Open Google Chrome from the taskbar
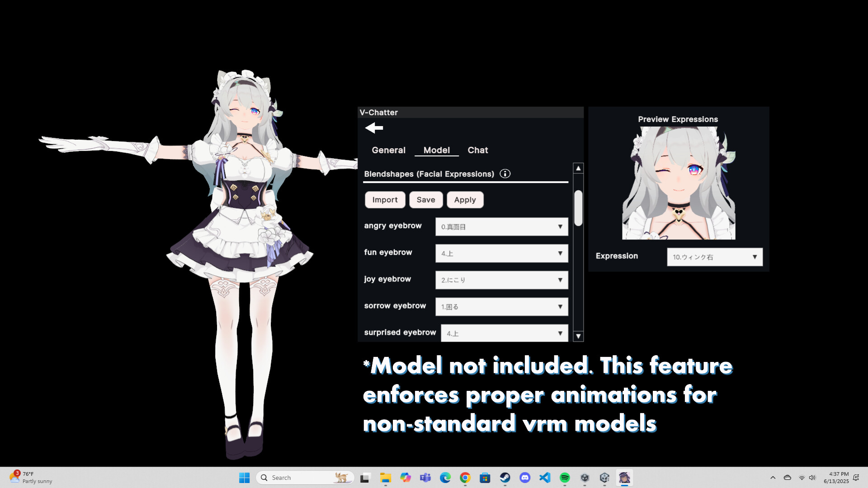The width and height of the screenshot is (868, 488). pos(465,478)
